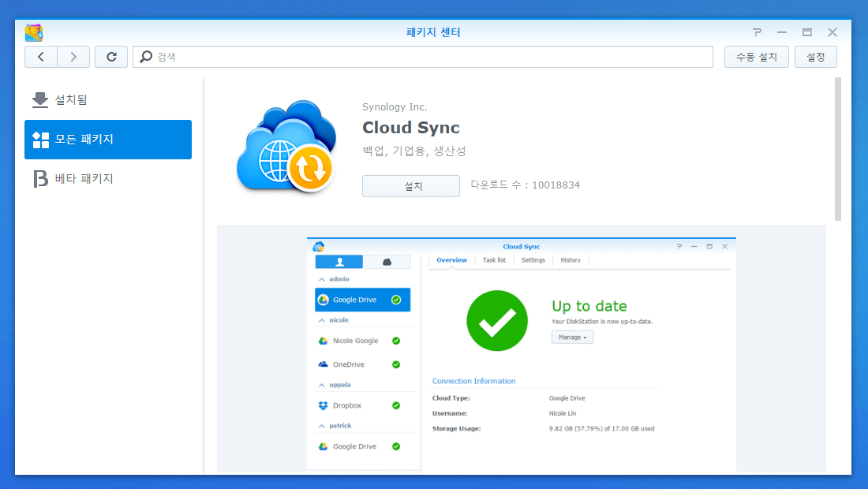Select 설치됨 in the sidebar
The image size is (868, 489).
coord(108,100)
